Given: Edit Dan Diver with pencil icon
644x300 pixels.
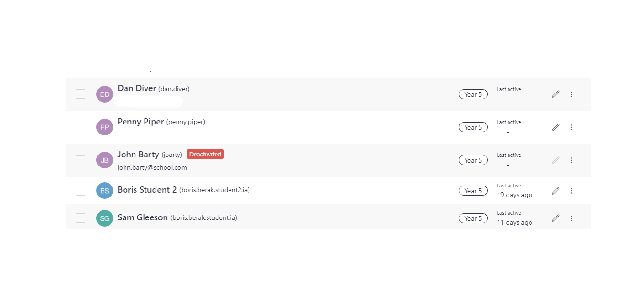Looking at the screenshot, I should [555, 94].
